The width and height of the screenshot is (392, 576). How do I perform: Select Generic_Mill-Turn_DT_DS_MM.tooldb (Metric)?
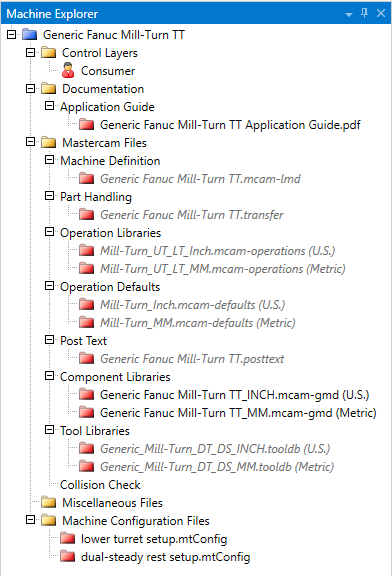point(217,467)
